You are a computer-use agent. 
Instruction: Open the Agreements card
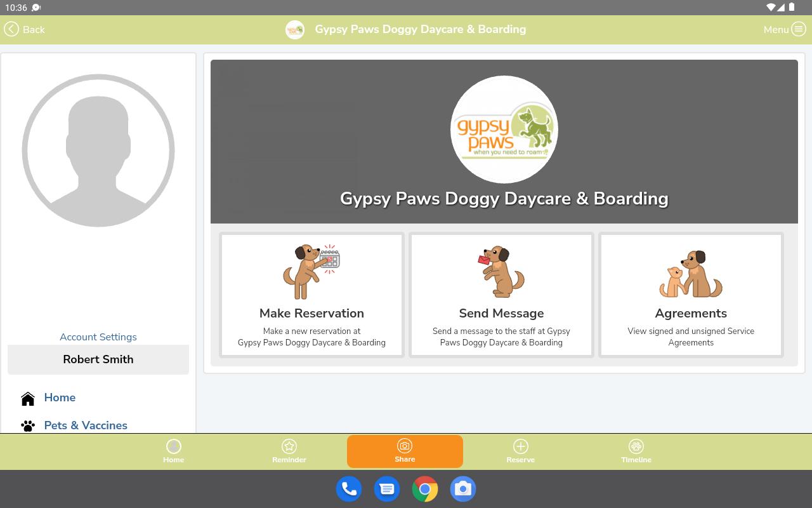coord(691,295)
